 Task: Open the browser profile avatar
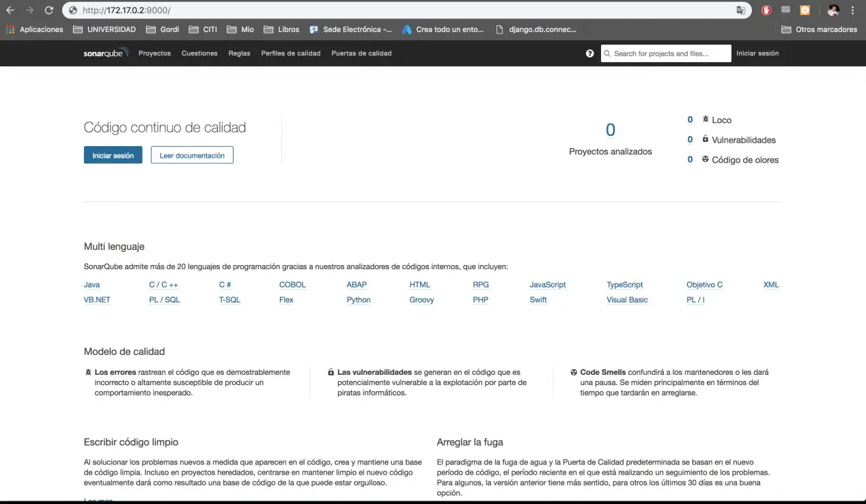[x=833, y=10]
